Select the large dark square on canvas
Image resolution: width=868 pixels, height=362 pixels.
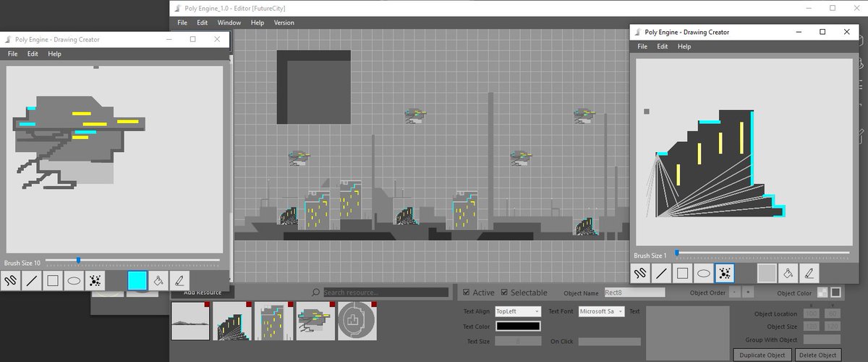pos(314,87)
